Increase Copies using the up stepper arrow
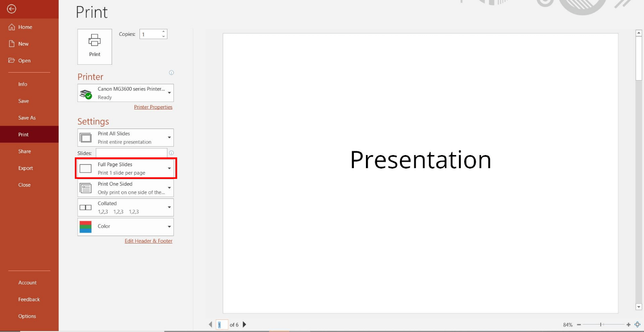644x332 pixels. 163,31
